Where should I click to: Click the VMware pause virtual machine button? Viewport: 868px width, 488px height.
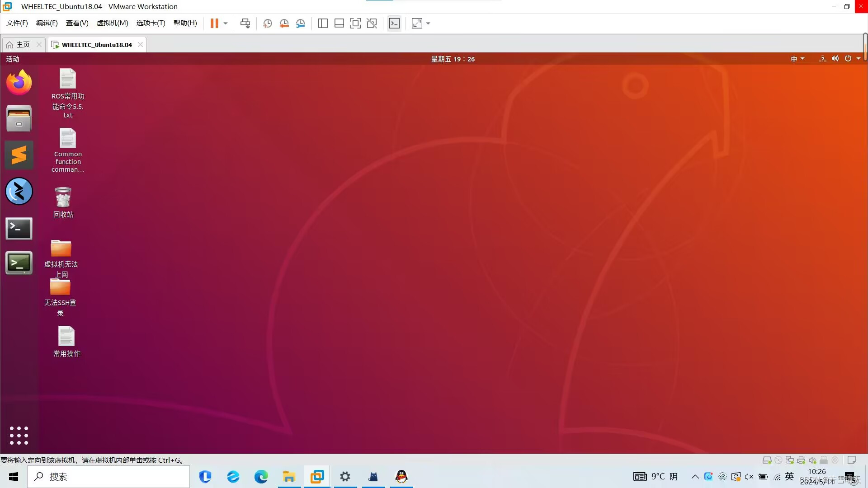(214, 23)
